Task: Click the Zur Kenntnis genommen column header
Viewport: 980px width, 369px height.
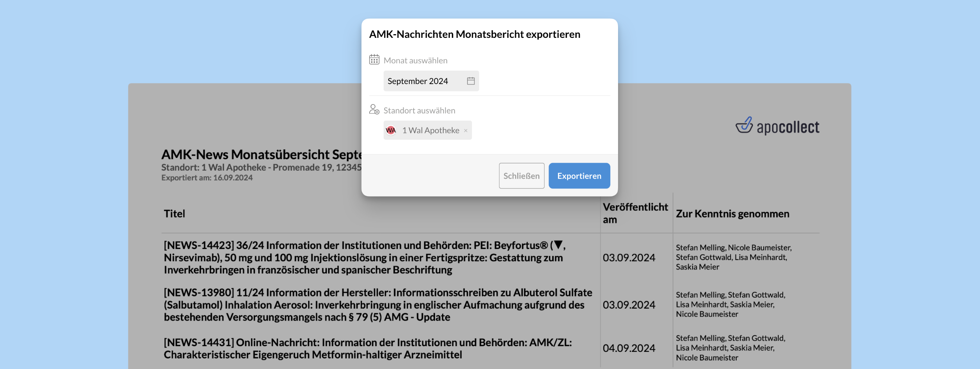Action: (732, 213)
